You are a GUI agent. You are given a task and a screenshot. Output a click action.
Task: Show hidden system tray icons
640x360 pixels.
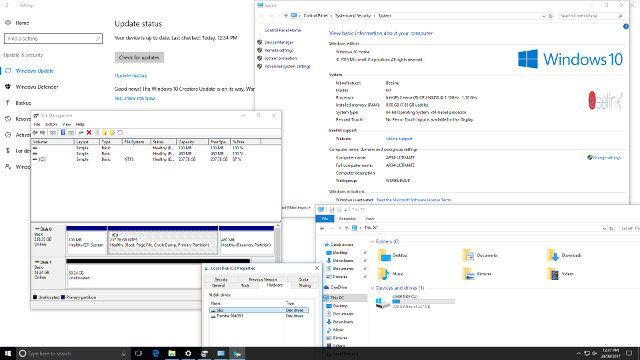point(578,353)
